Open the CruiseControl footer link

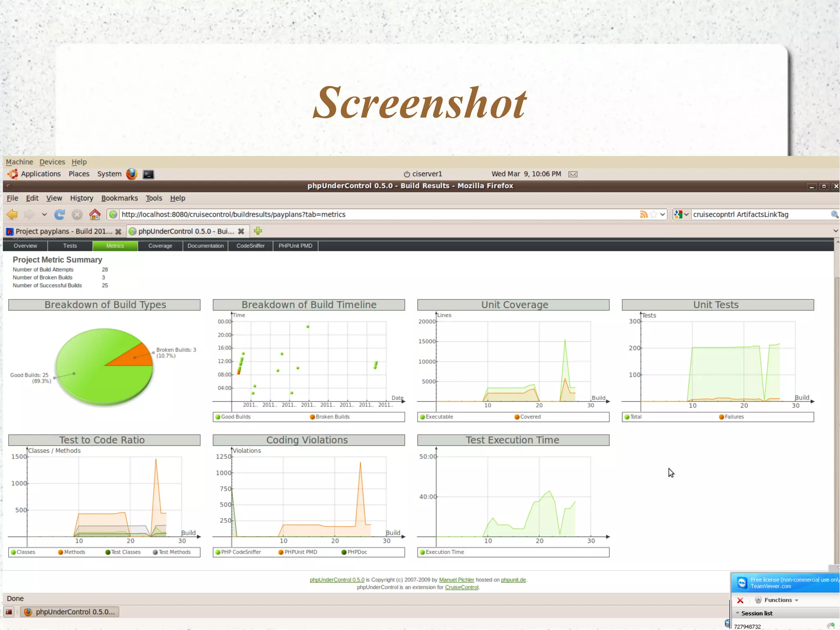pyautogui.click(x=461, y=587)
